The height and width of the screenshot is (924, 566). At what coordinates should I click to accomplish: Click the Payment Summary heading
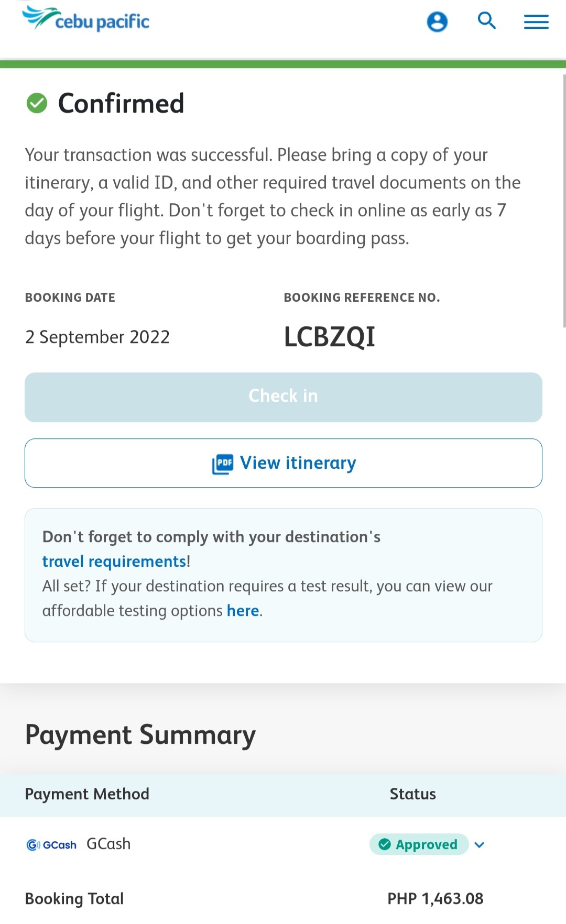(x=140, y=735)
